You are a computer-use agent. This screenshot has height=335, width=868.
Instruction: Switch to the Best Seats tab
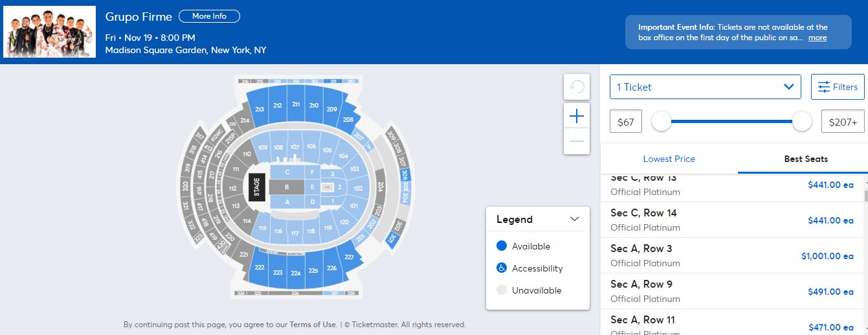[x=806, y=159]
